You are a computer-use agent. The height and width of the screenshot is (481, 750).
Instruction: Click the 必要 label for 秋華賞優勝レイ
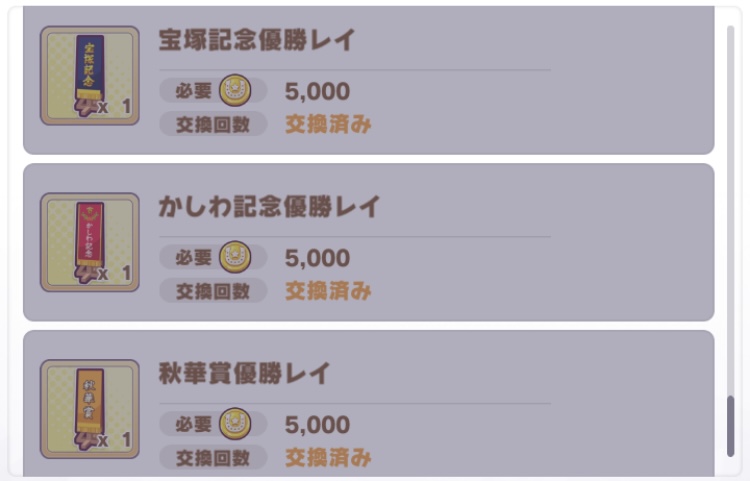click(193, 424)
